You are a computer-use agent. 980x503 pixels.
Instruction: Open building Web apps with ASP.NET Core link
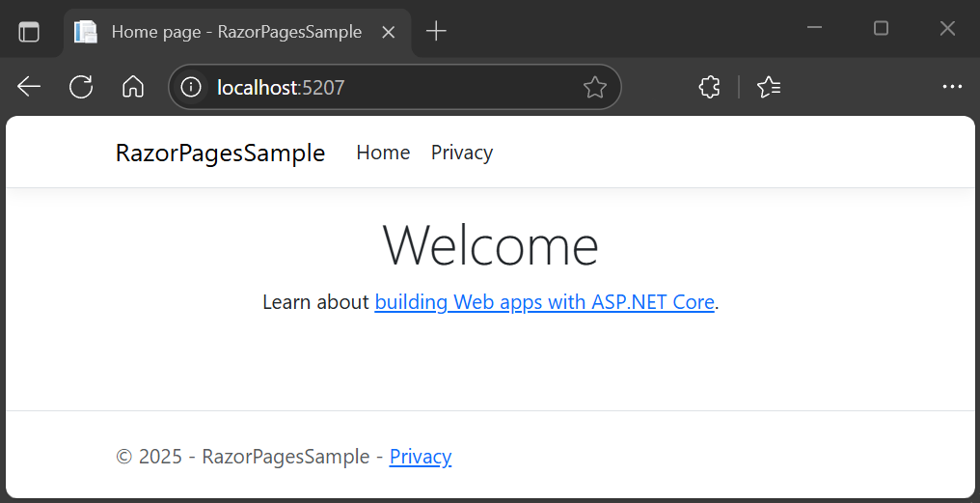(x=544, y=302)
